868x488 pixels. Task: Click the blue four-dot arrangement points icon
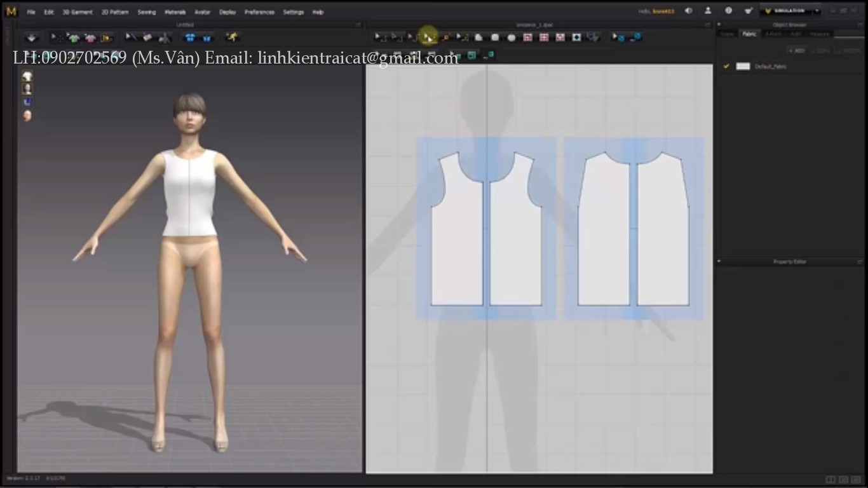189,38
